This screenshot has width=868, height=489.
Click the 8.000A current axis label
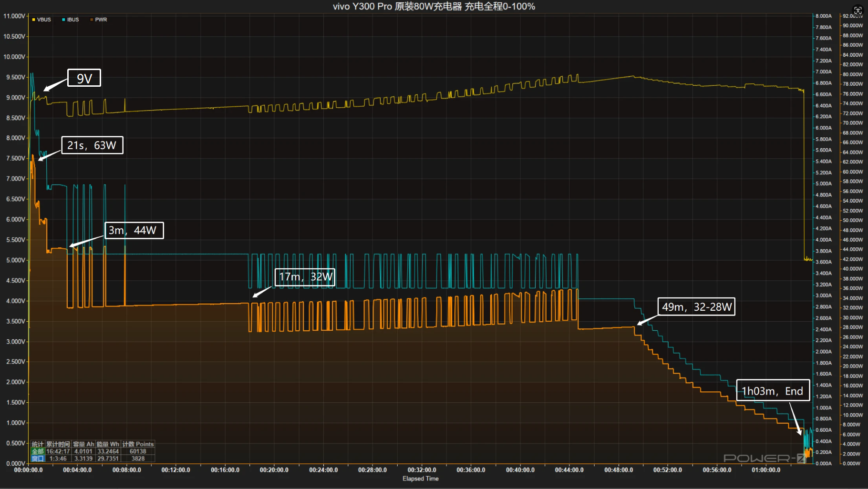824,16
